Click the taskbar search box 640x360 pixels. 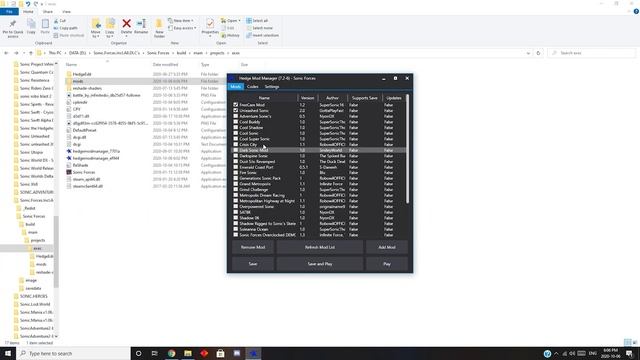[x=73, y=353]
